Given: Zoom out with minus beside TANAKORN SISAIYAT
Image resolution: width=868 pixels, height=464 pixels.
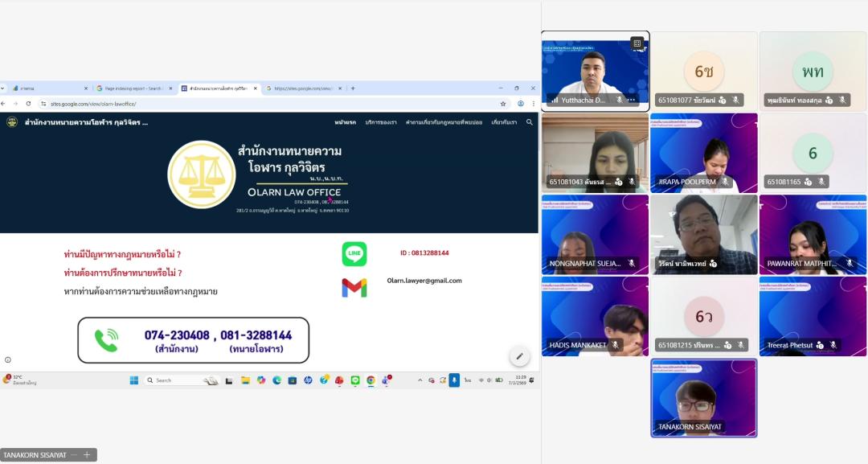Looking at the screenshot, I should 74,455.
